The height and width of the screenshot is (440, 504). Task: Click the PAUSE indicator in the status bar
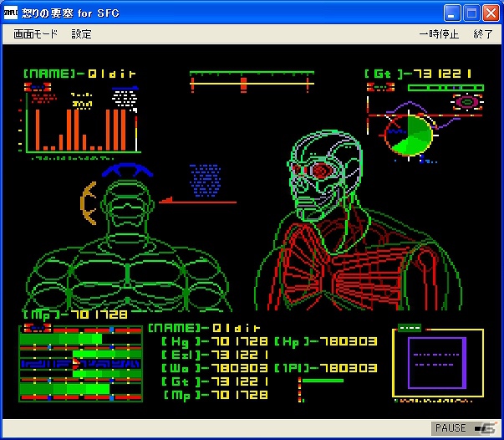(451, 427)
